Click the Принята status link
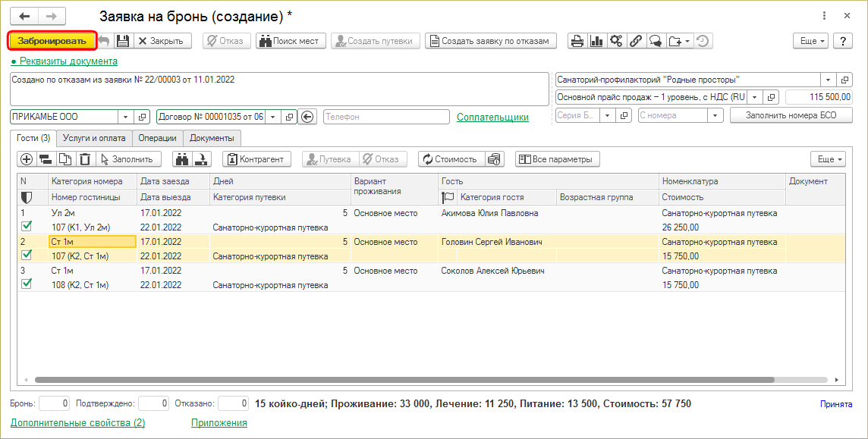Screen dimensions: 868x439 point(836,404)
